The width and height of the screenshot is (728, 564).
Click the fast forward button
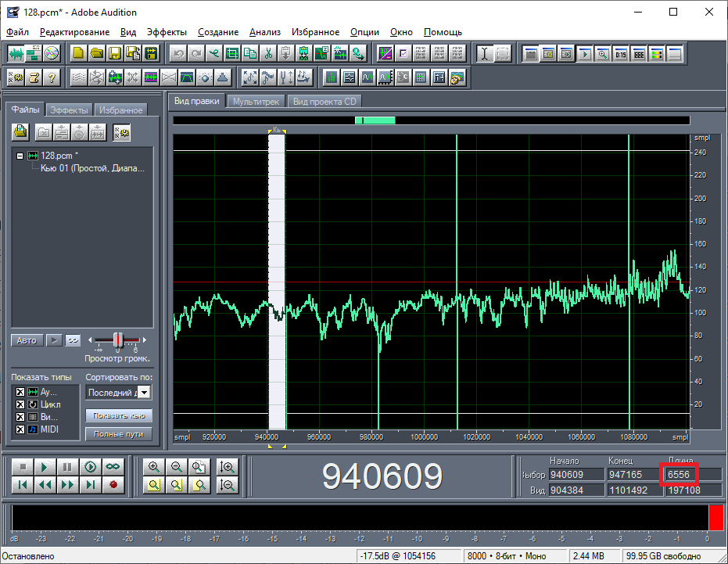click(67, 485)
